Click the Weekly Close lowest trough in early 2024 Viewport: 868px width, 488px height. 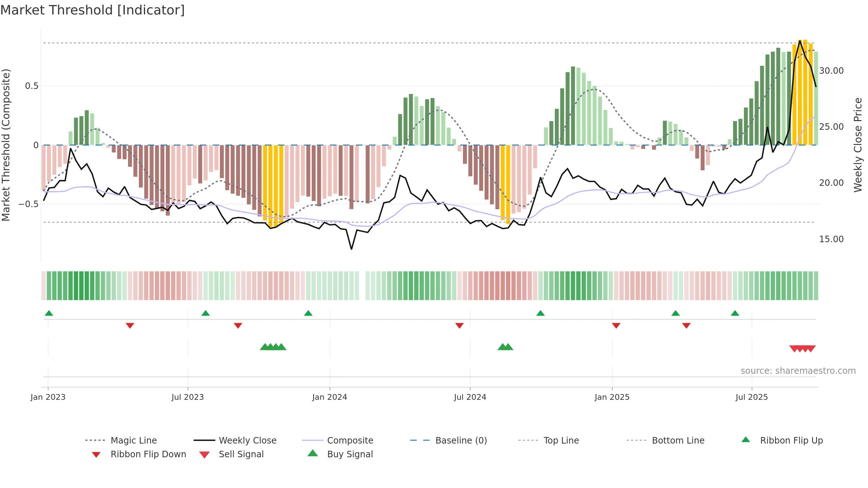pos(352,249)
